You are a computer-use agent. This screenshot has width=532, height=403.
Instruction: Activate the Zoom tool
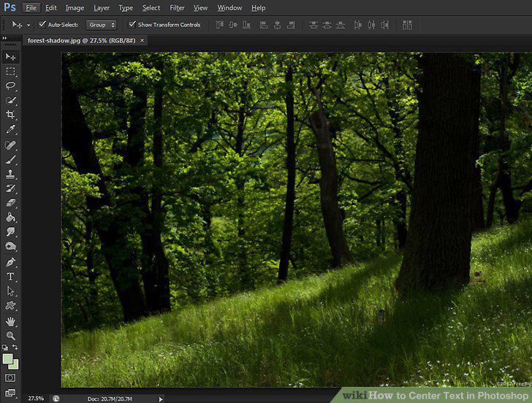pos(10,336)
